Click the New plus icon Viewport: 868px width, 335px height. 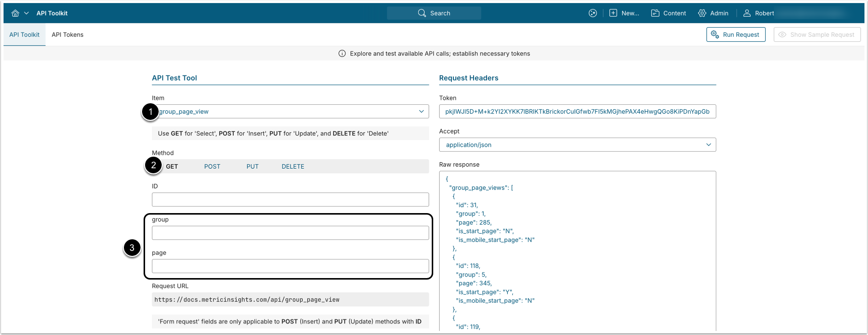point(613,13)
